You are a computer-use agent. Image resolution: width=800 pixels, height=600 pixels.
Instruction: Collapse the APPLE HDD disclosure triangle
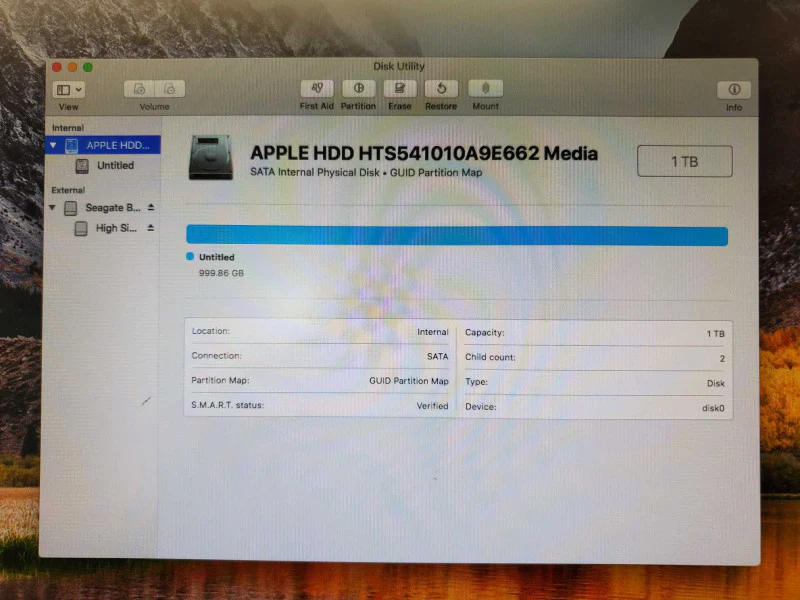click(x=53, y=145)
